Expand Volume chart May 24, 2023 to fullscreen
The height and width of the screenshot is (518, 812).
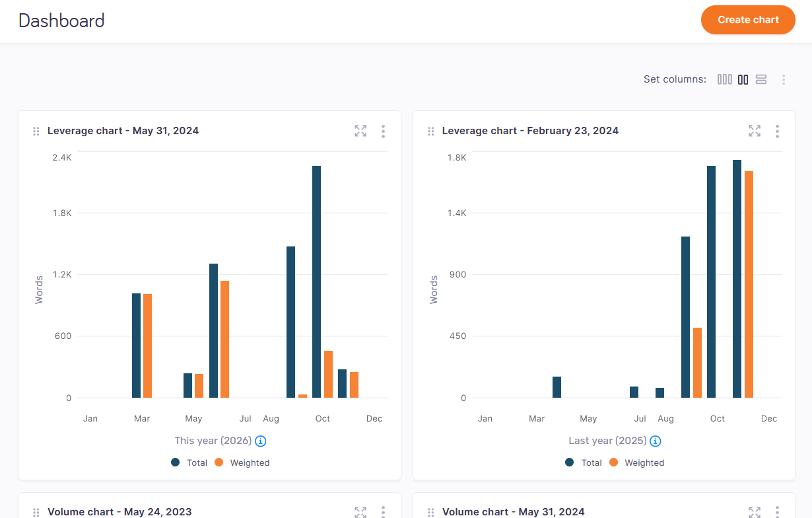tap(360, 512)
